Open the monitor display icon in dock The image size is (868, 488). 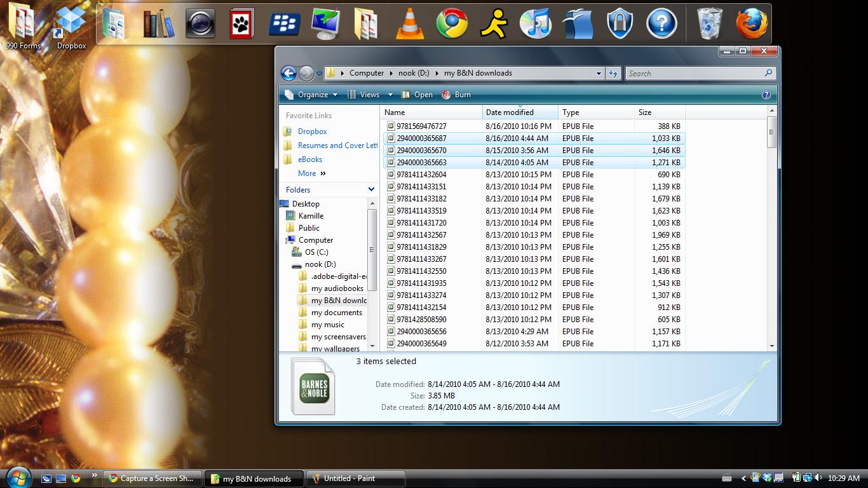[326, 24]
